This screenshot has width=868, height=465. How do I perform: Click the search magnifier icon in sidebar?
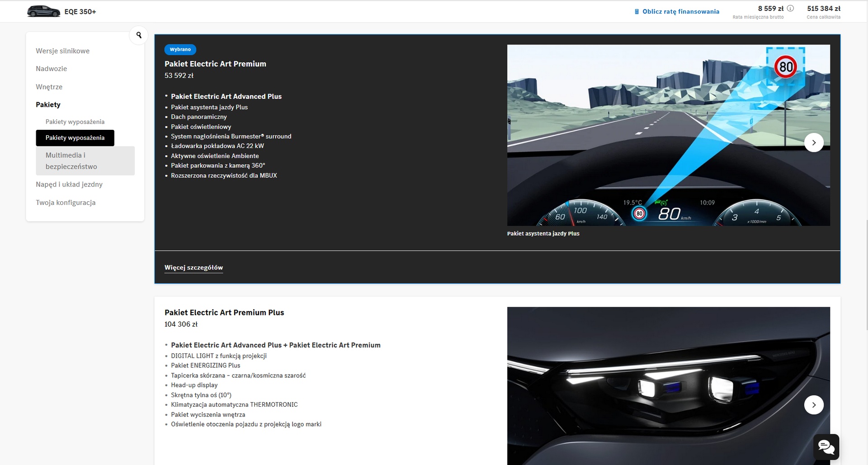[139, 35]
